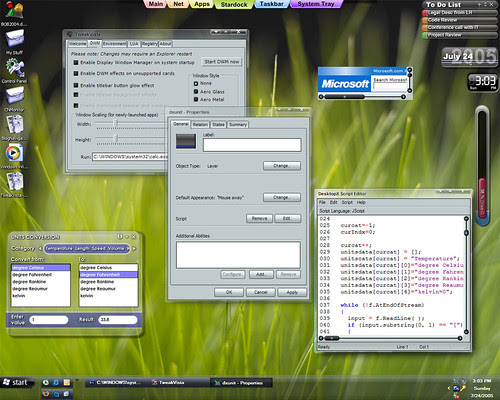
Task: Toggle Enable titlebar button glow effect checkbox
Action: point(76,86)
